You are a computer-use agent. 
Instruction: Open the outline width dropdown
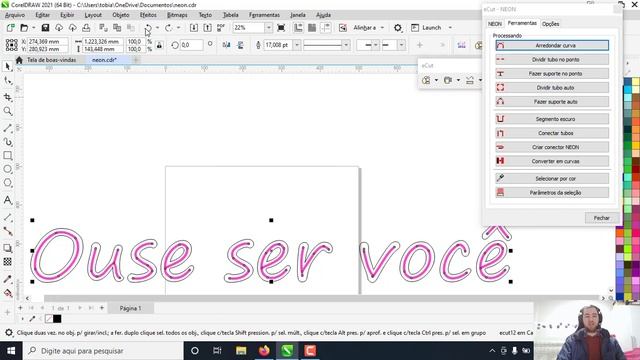(297, 45)
